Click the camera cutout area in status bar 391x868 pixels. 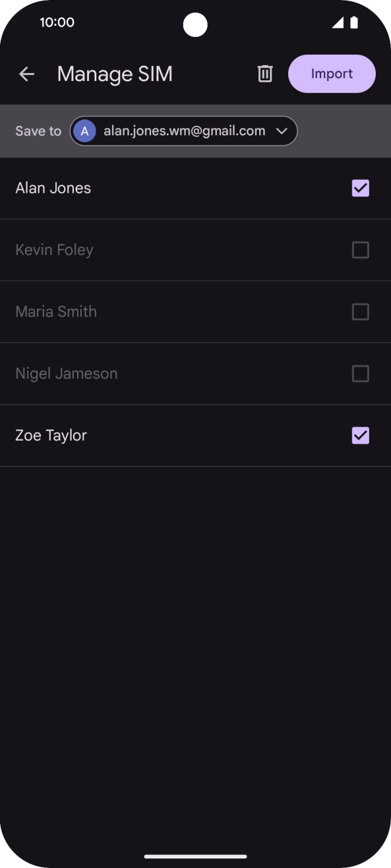[195, 25]
